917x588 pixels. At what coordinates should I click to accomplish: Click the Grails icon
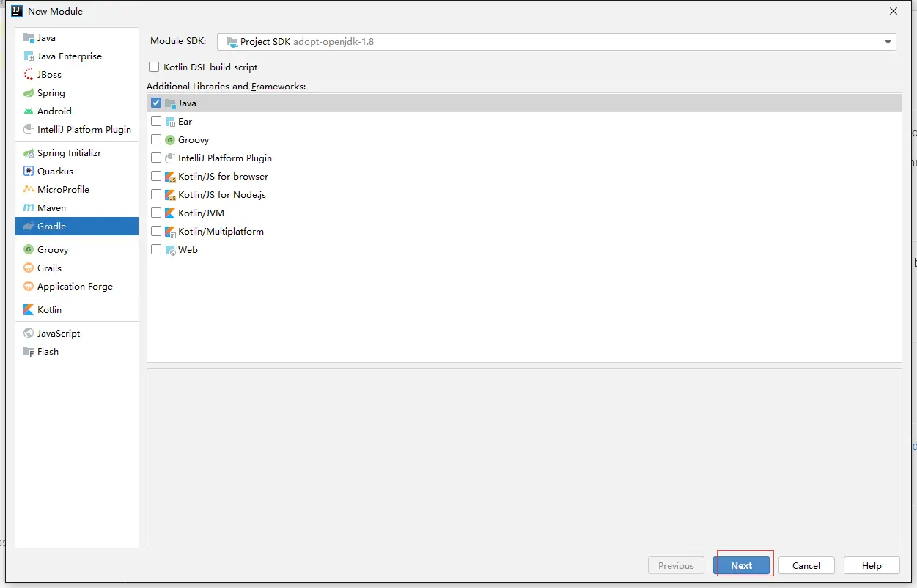(x=29, y=268)
